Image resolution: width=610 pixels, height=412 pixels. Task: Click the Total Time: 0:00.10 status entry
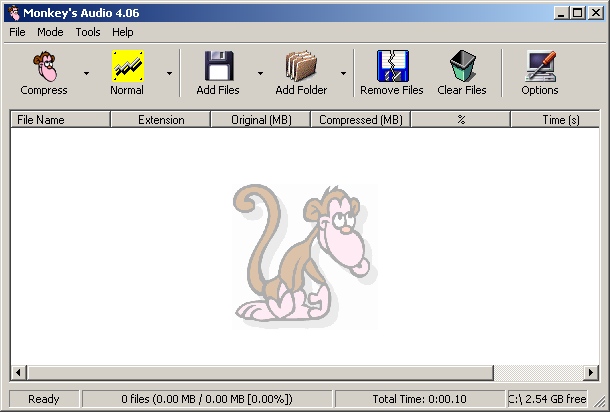(x=419, y=399)
